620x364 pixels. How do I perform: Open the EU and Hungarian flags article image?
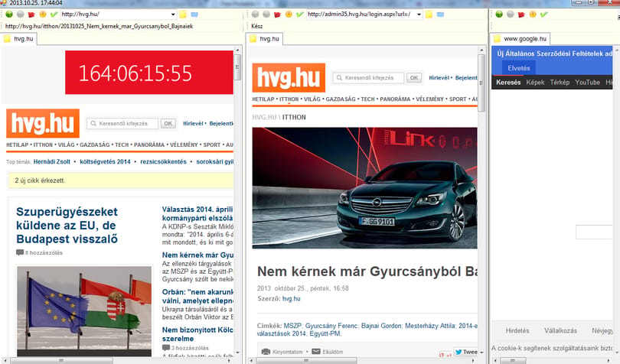coord(84,311)
